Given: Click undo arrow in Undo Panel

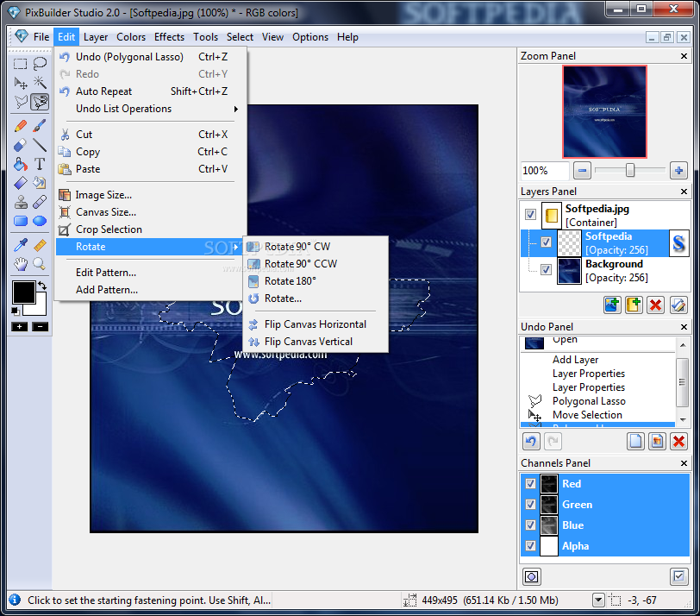Looking at the screenshot, I should (x=531, y=442).
